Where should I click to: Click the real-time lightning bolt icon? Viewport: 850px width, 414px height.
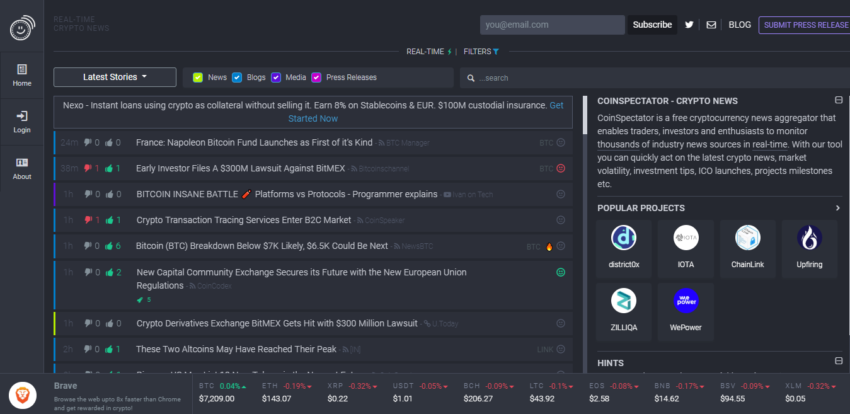[x=449, y=51]
